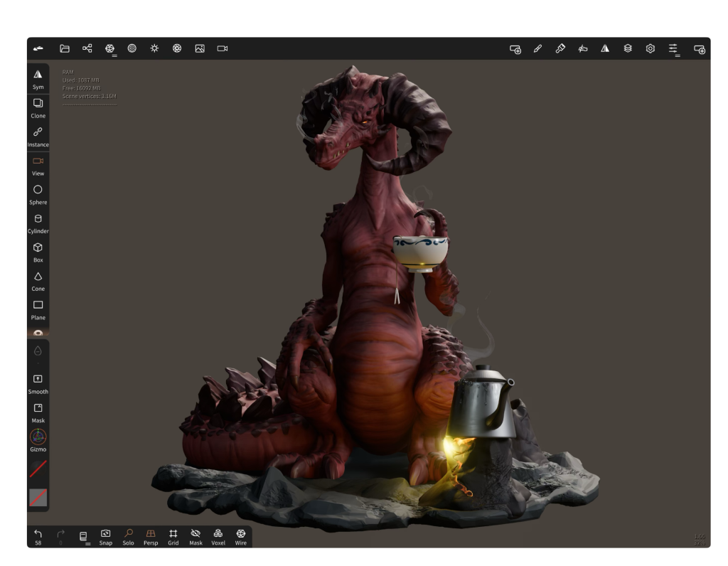Toggle Persp perspective camera mode
The width and height of the screenshot is (728, 566).
coord(151,536)
